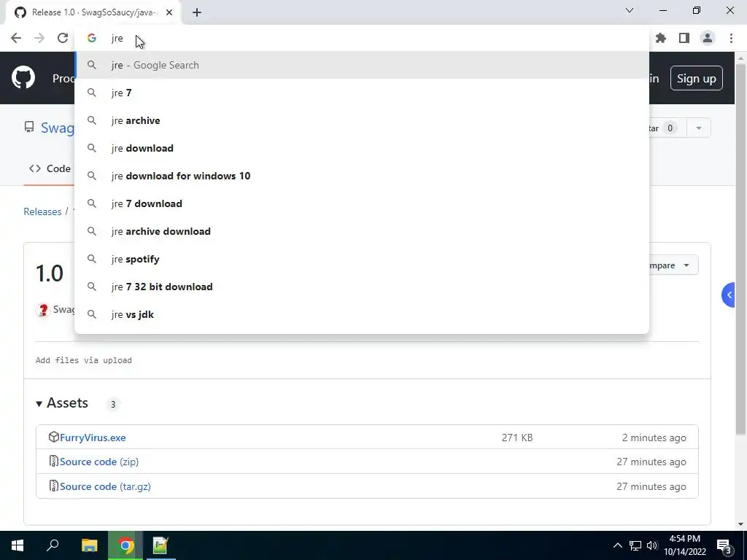The height and width of the screenshot is (560, 747).
Task: Pick the 'jre download' suggestion
Action: [362, 148]
